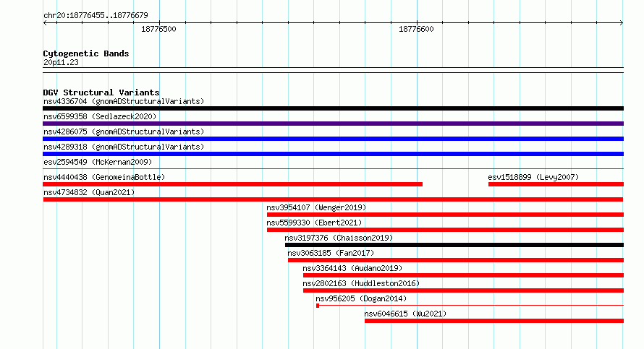Click the left arrow end of ruler
This screenshot has width=644, height=349.
pos(45,23)
